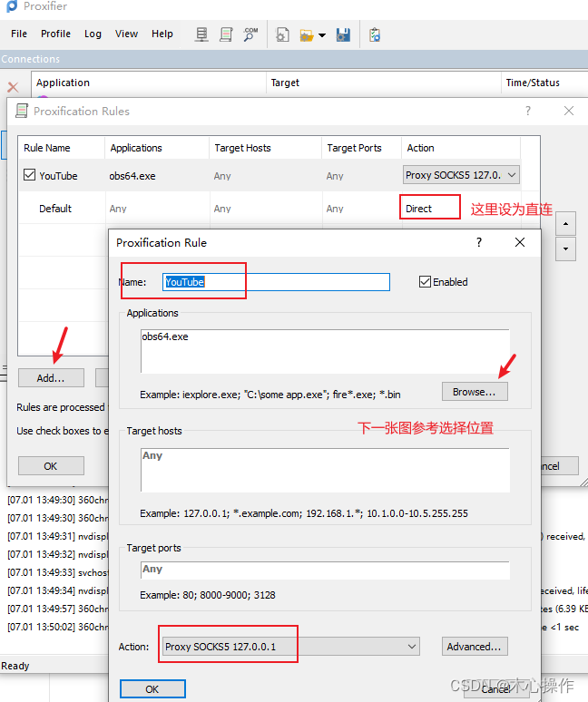Screen dimensions: 588x702
Task: Open the File menu
Action: [19, 34]
